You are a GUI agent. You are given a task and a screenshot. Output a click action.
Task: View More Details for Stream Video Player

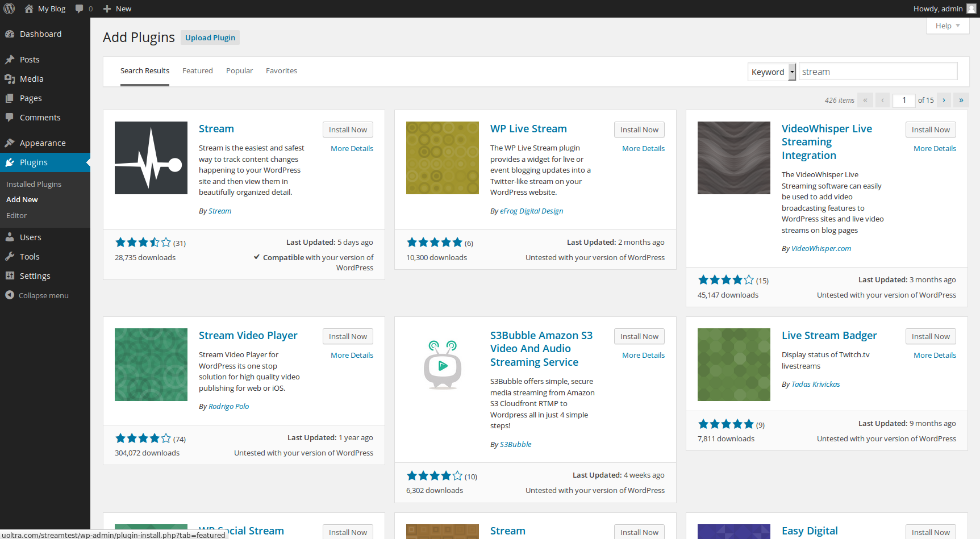(352, 356)
